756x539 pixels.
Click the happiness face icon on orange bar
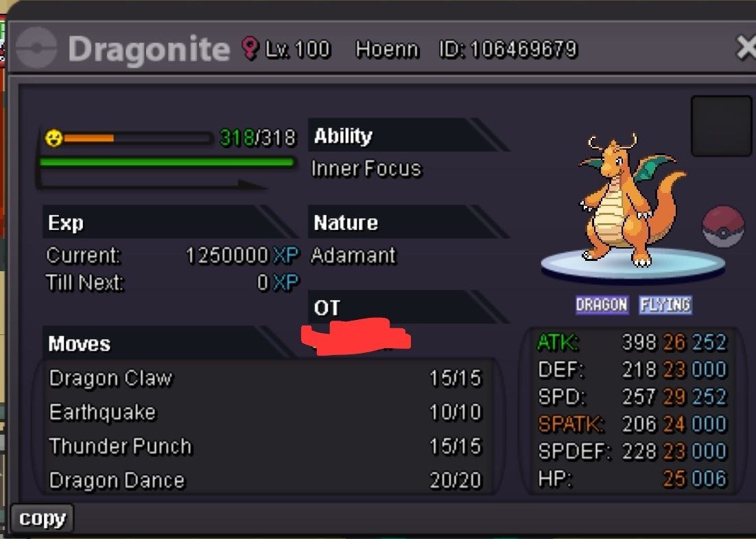[54, 139]
